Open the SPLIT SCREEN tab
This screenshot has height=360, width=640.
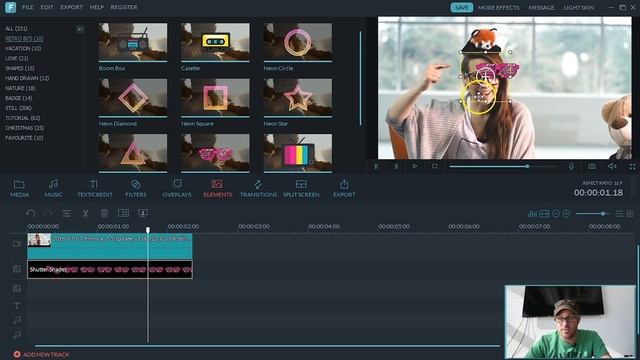[301, 189]
